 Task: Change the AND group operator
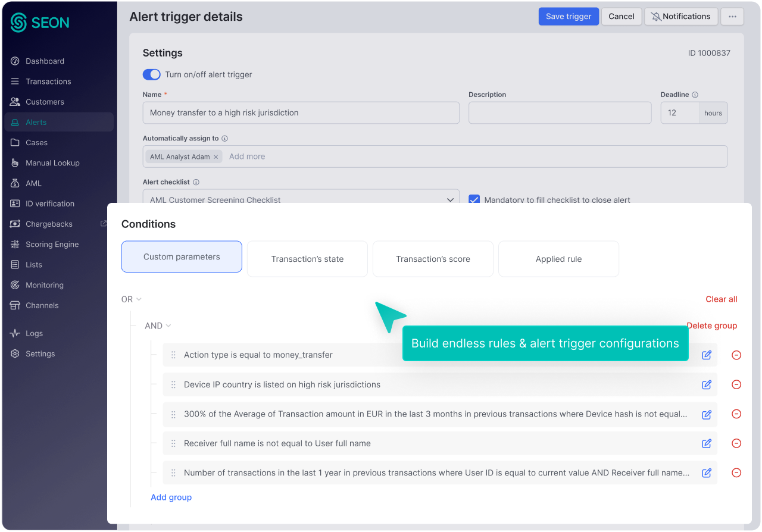pos(158,326)
